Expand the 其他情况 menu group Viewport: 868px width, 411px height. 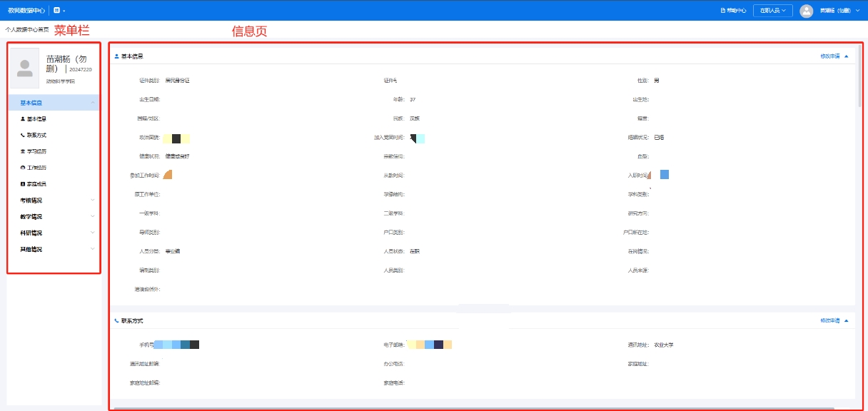93,249
